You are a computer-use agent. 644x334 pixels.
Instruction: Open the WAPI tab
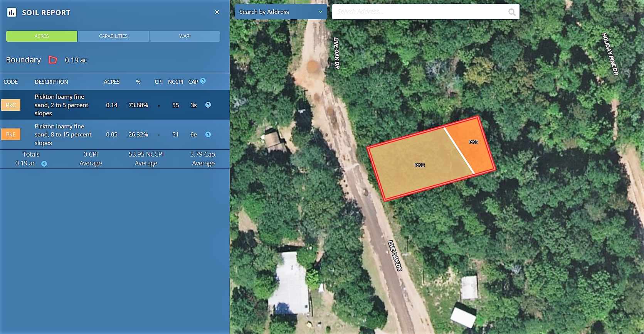pyautogui.click(x=185, y=36)
